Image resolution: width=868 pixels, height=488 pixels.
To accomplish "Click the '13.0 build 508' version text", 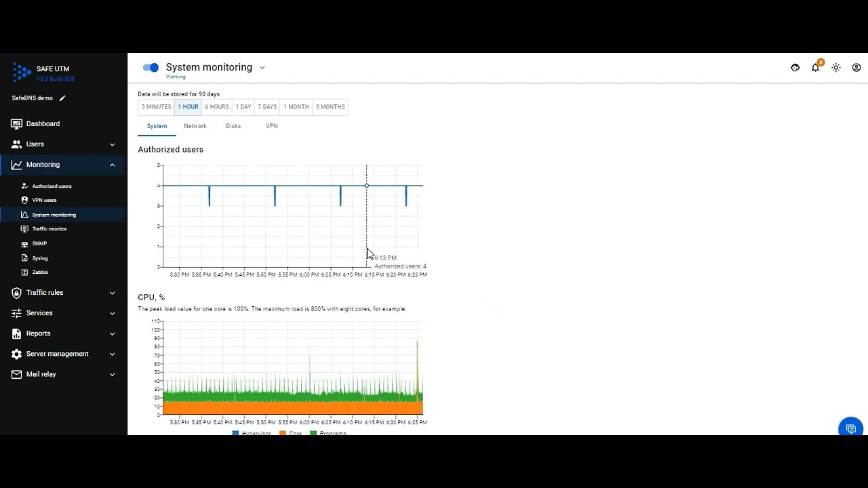I will point(56,79).
